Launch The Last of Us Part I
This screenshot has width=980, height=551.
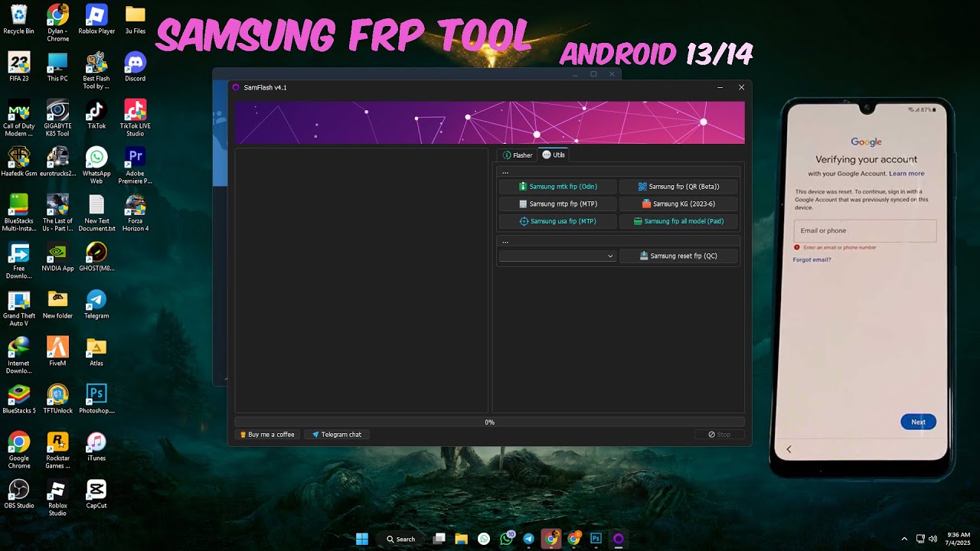57,213
